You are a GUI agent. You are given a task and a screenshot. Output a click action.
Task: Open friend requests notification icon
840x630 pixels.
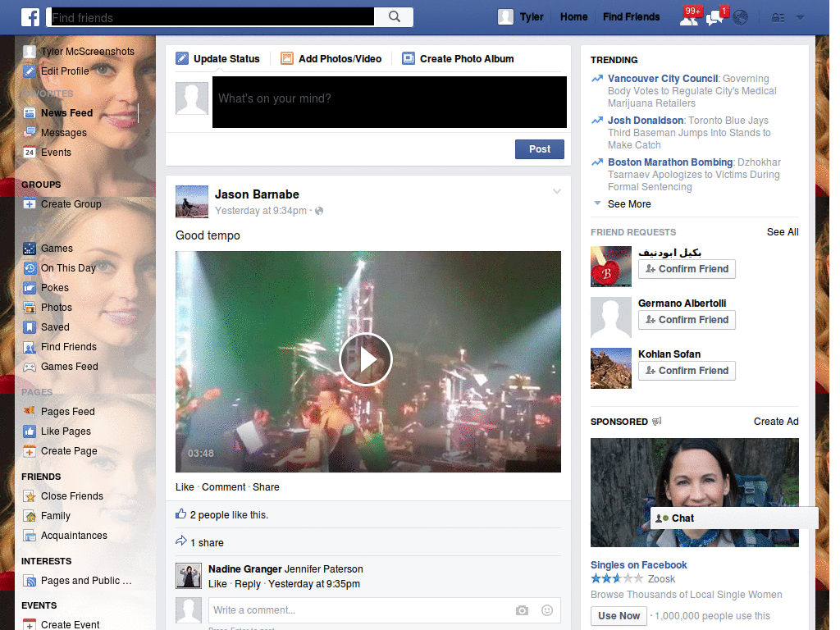(689, 17)
